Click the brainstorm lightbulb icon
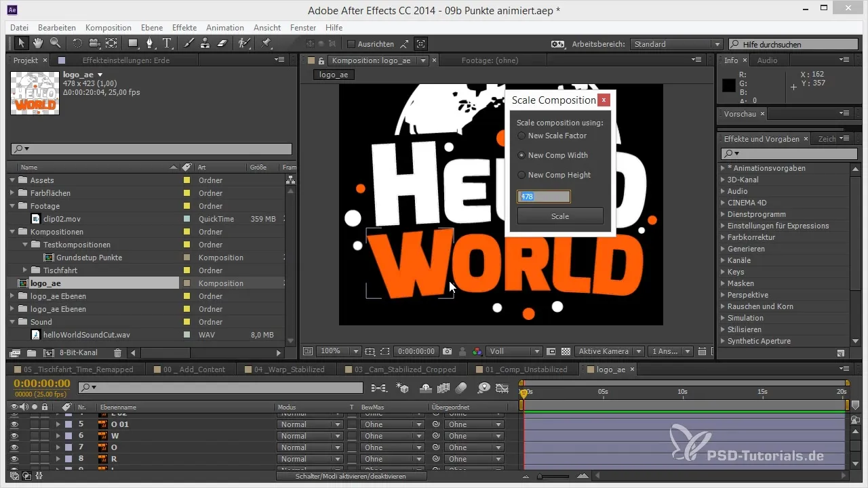 (484, 388)
